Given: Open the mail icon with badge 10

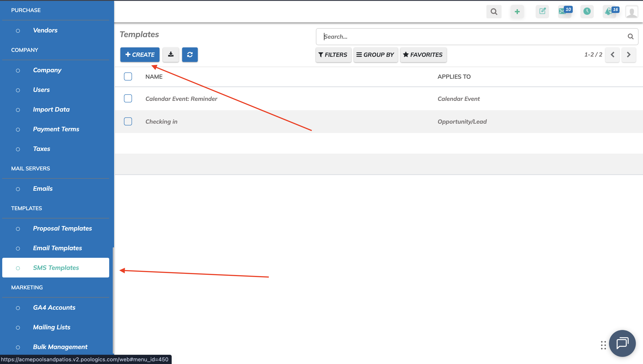Looking at the screenshot, I should pos(564,11).
